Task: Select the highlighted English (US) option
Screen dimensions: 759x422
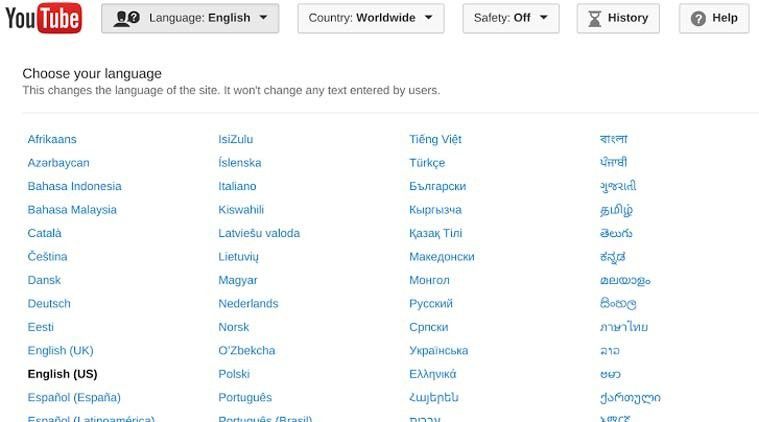Action: [62, 374]
